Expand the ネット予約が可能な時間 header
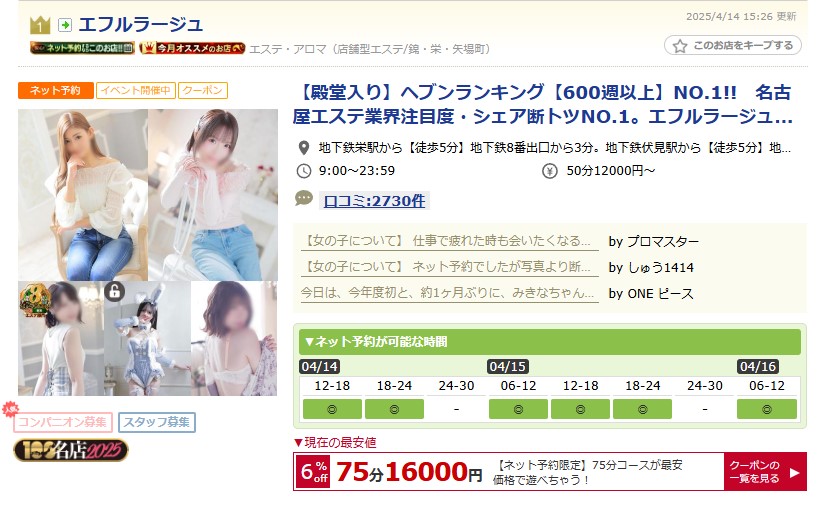This screenshot has width=828, height=505. coord(550,342)
